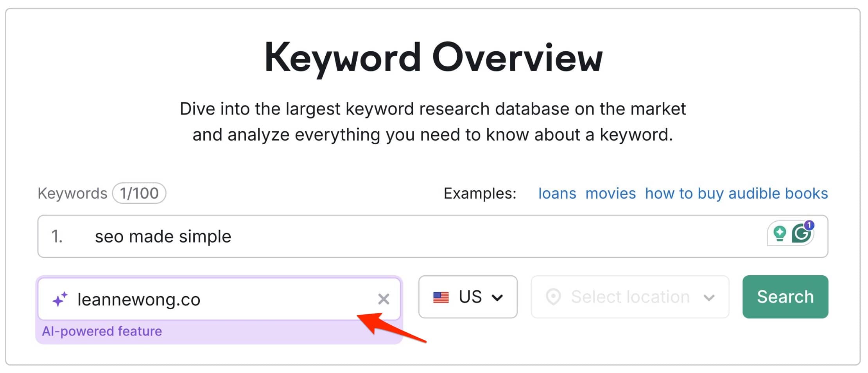Click the star sparkle inside the lightbulb icon
868x373 pixels.
pos(779,231)
